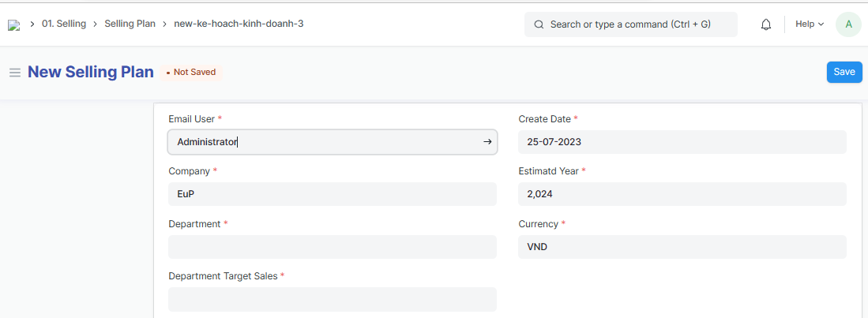Select the Company field showing EuP
Viewport: 868px width, 318px height.
point(332,194)
